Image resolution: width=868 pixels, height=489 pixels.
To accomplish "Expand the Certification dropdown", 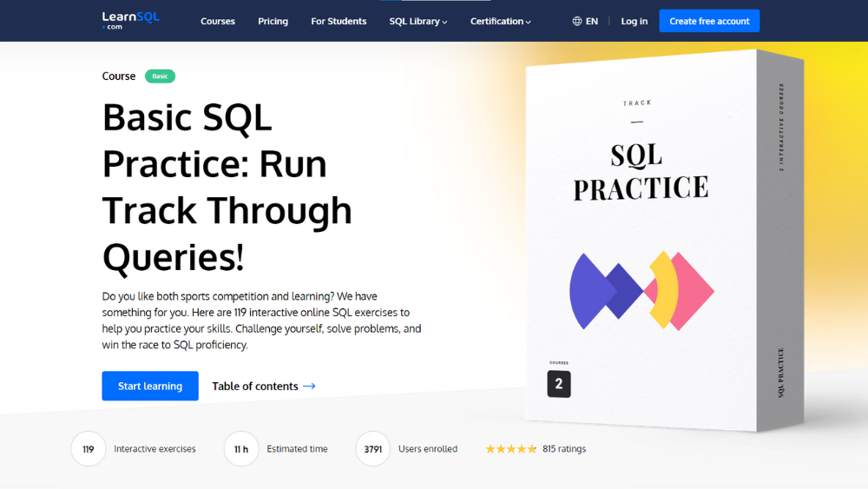I will tap(501, 21).
